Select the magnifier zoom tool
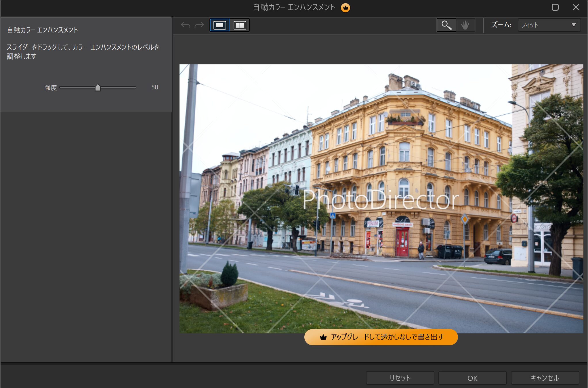Viewport: 588px width, 388px height. pyautogui.click(x=446, y=25)
